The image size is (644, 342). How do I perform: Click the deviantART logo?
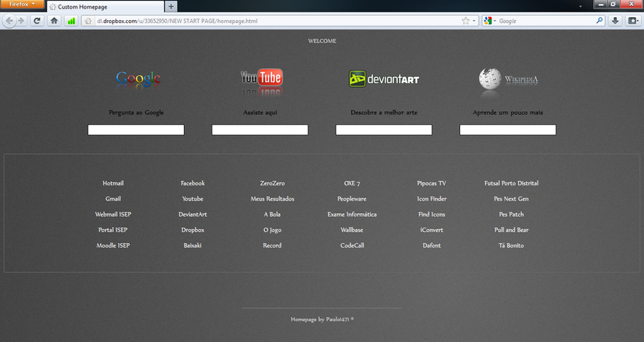tap(384, 79)
